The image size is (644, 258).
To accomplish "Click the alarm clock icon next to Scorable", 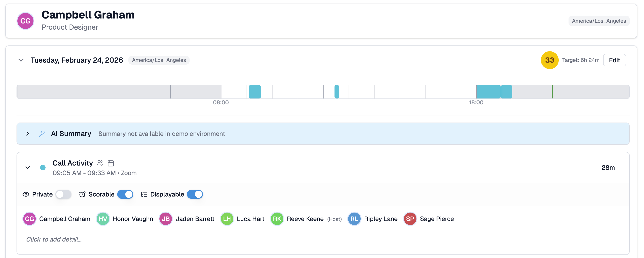I will 82,194.
